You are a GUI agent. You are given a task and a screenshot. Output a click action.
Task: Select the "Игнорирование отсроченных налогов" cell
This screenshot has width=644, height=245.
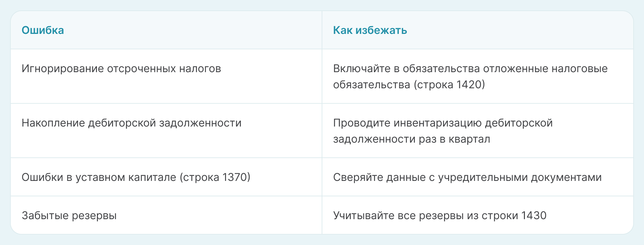coord(121,68)
